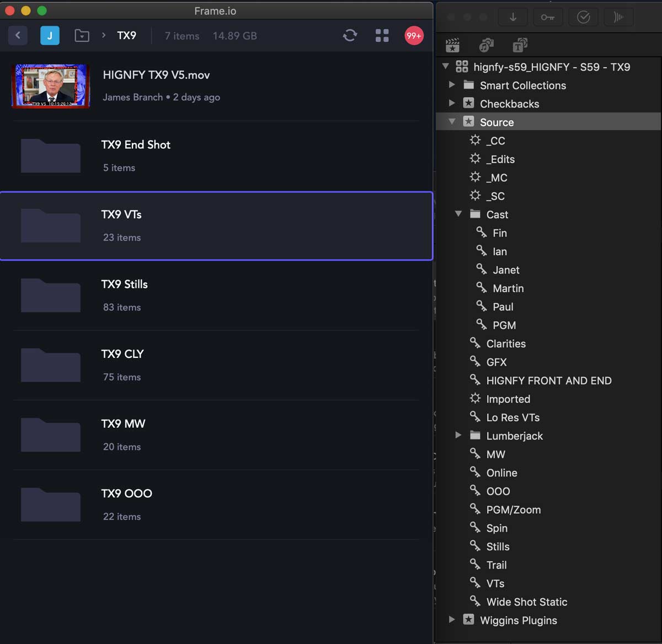This screenshot has height=644, width=662.
Task: Collapse the hignfy-s59 library triangle
Action: point(446,66)
